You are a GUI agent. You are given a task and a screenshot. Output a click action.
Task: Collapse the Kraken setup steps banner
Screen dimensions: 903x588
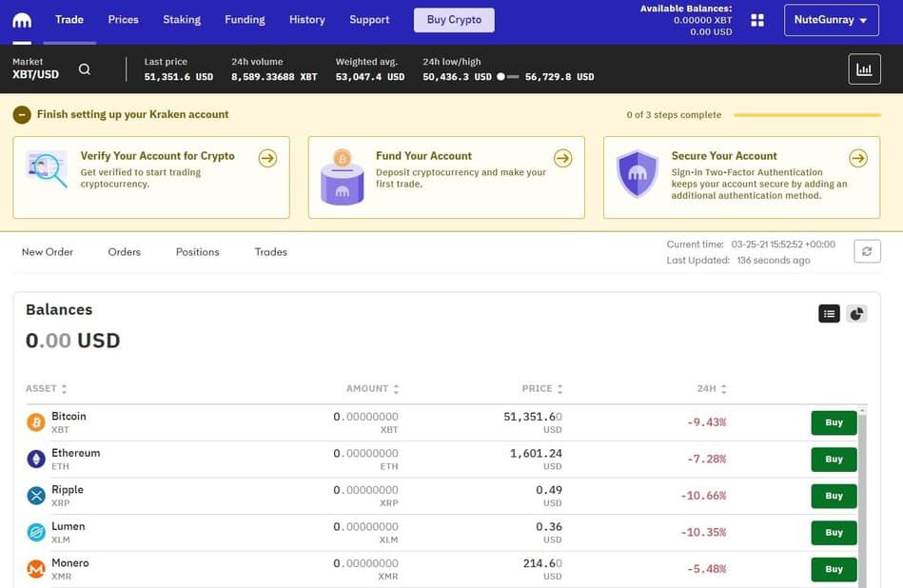20,113
